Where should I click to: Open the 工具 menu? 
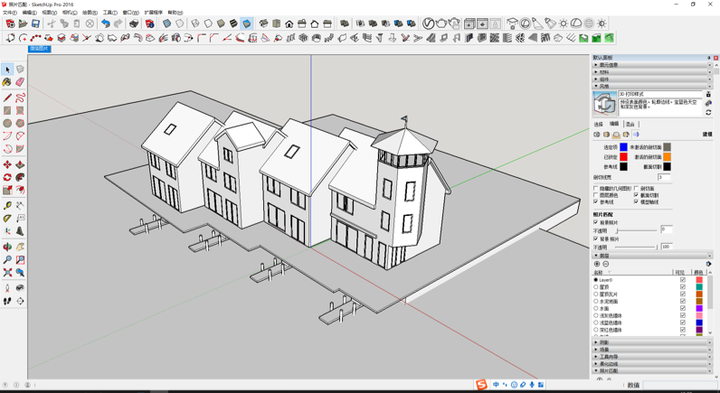pos(110,12)
